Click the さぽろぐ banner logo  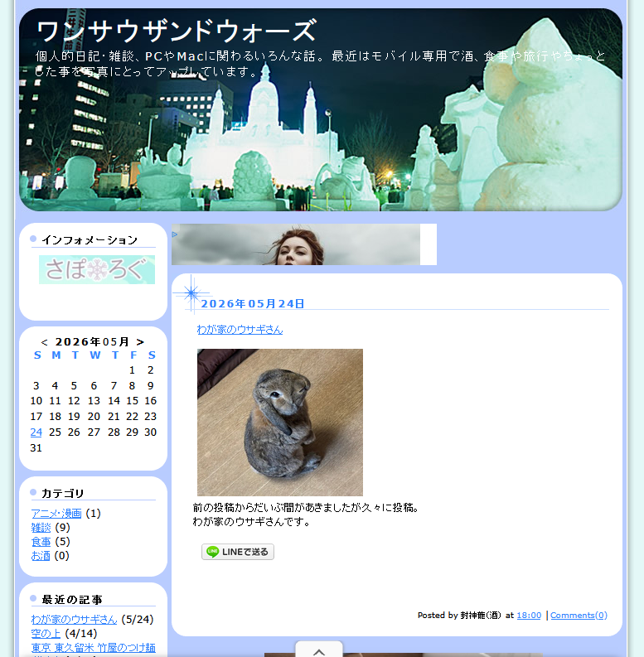pyautogui.click(x=97, y=269)
